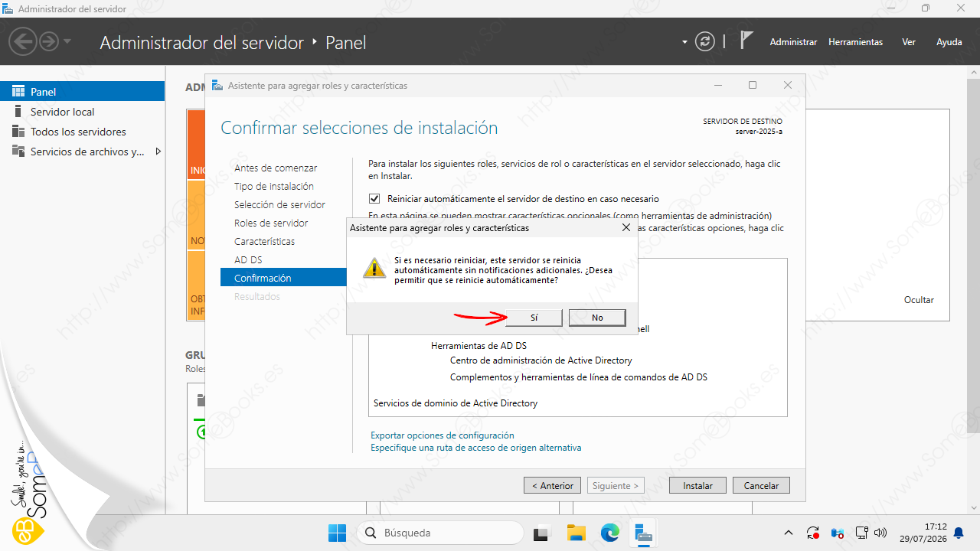
Task: Refresh the Server Manager panel
Action: pyautogui.click(x=704, y=42)
